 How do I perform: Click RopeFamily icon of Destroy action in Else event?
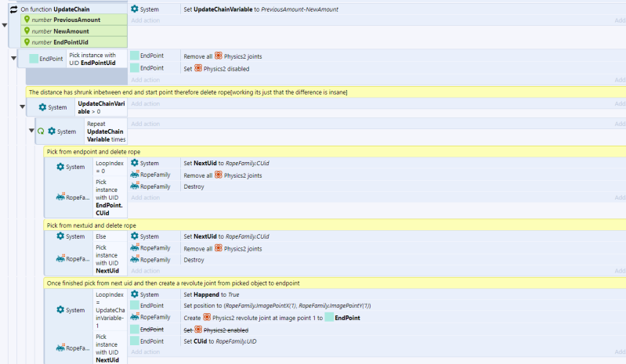tap(135, 260)
